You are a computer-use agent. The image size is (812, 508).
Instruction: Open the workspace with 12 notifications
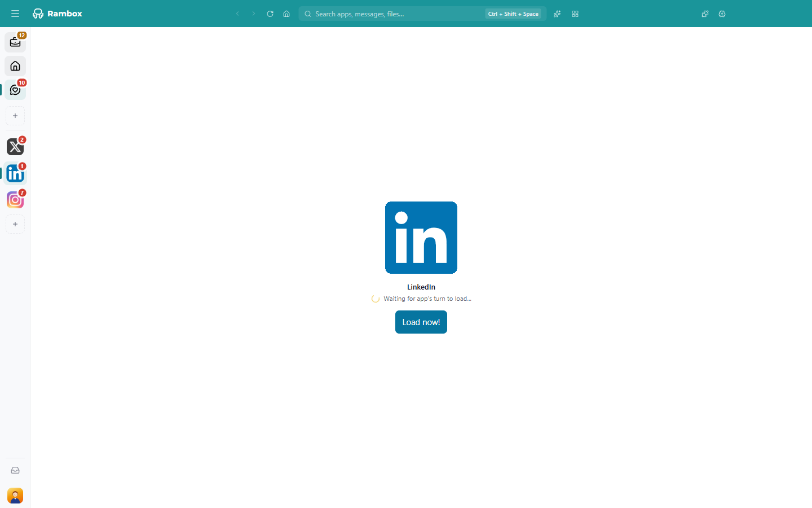(x=15, y=42)
